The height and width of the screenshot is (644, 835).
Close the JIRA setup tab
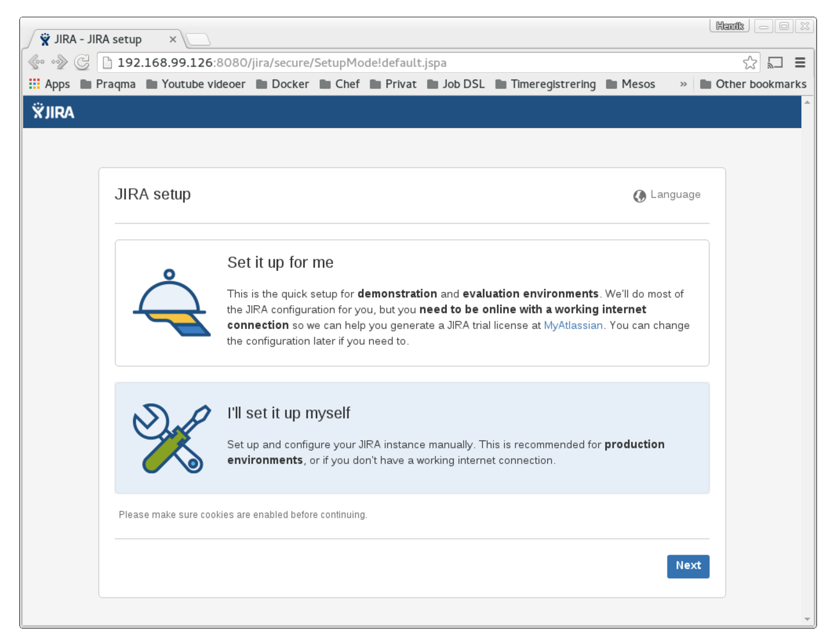(173, 40)
